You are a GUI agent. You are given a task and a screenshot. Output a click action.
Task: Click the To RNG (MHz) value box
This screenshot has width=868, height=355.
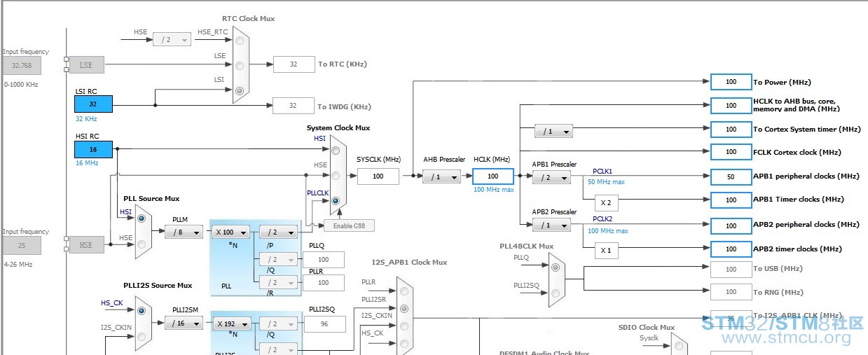point(731,292)
